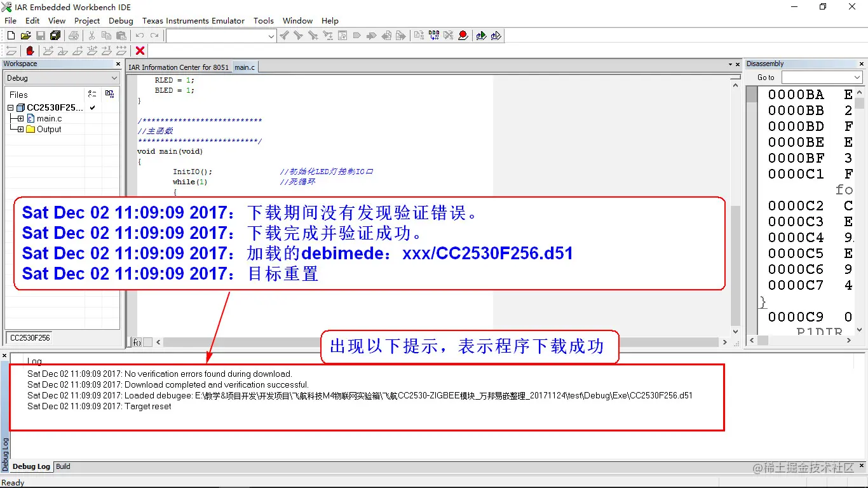Select the Debug Log tab
The height and width of the screenshot is (488, 868).
[31, 466]
